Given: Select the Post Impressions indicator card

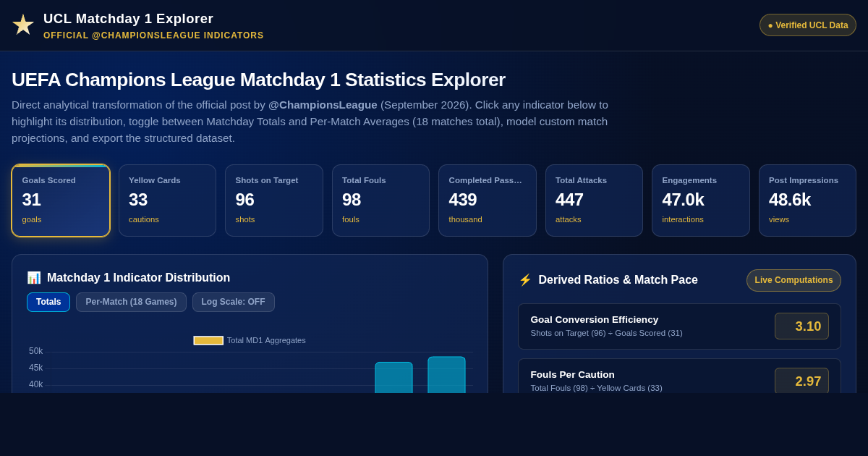Looking at the screenshot, I should 807,200.
